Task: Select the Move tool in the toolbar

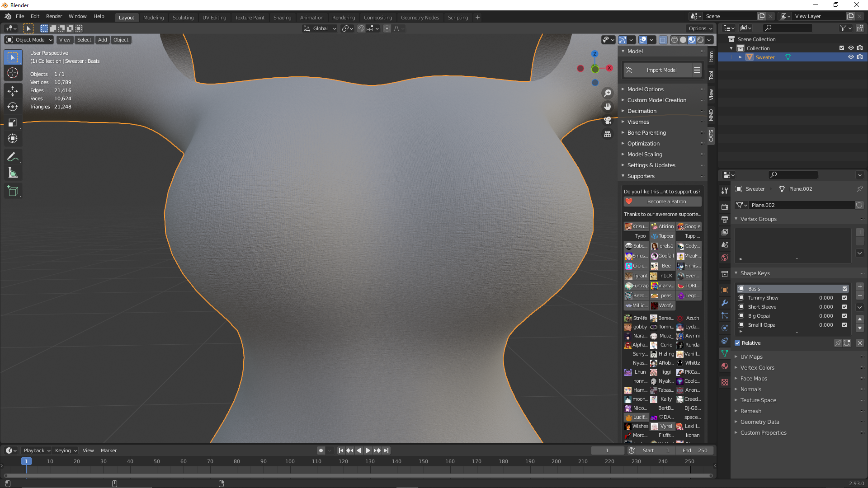Action: pos(13,91)
